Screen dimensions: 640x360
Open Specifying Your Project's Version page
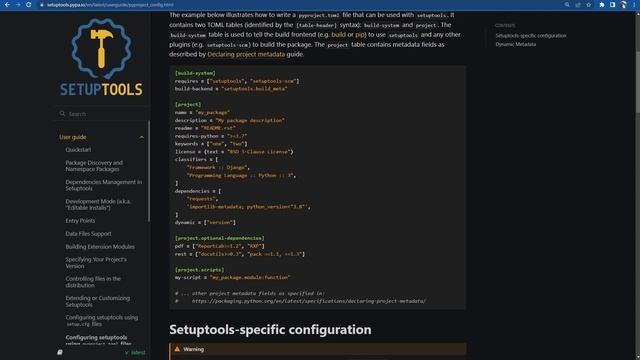point(96,263)
